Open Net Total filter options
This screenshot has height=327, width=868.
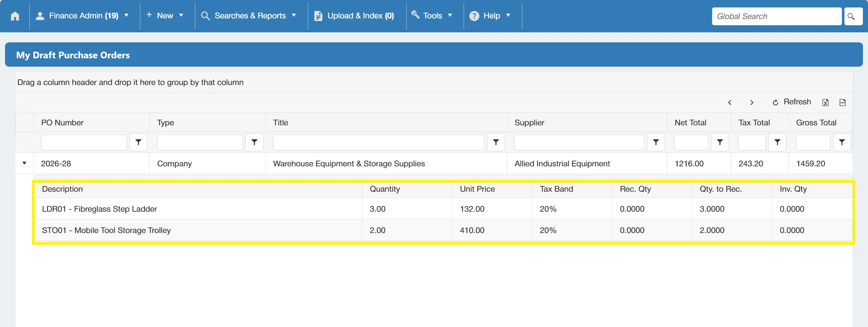[x=720, y=142]
